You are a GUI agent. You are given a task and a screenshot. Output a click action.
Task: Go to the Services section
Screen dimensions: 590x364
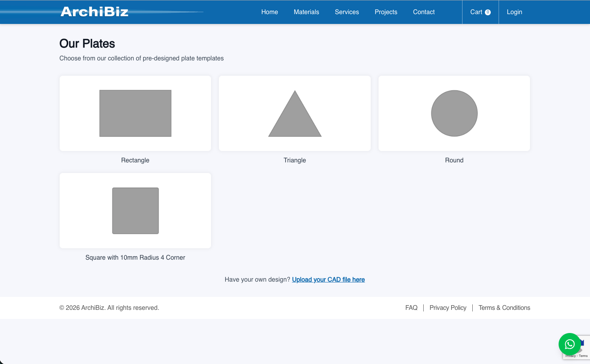347,12
